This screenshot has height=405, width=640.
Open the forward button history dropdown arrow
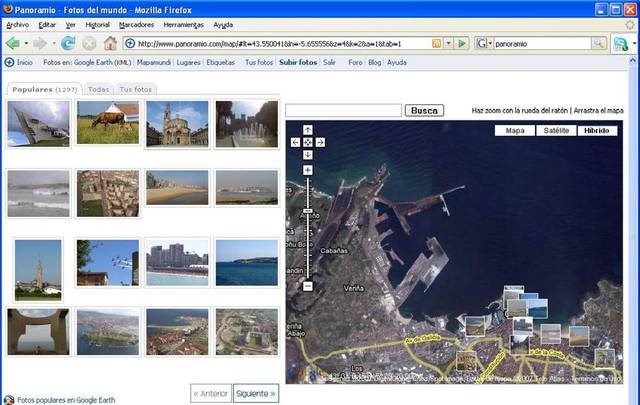point(53,43)
